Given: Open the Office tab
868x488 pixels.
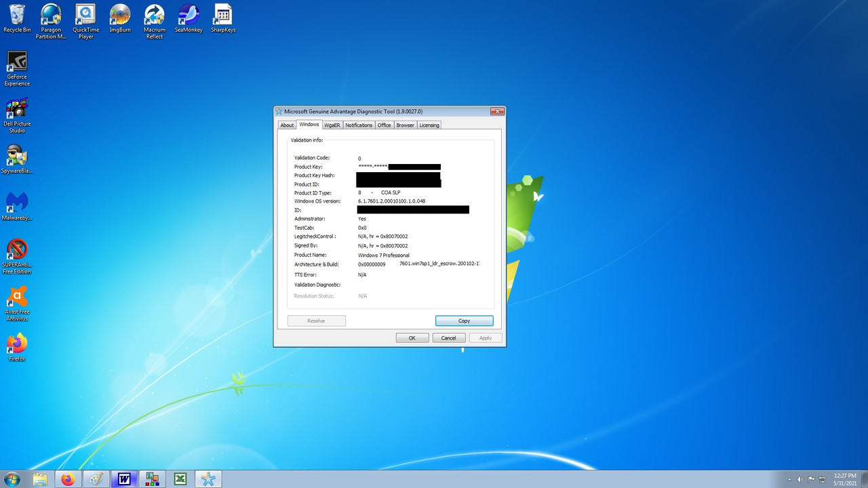Looking at the screenshot, I should pos(384,125).
